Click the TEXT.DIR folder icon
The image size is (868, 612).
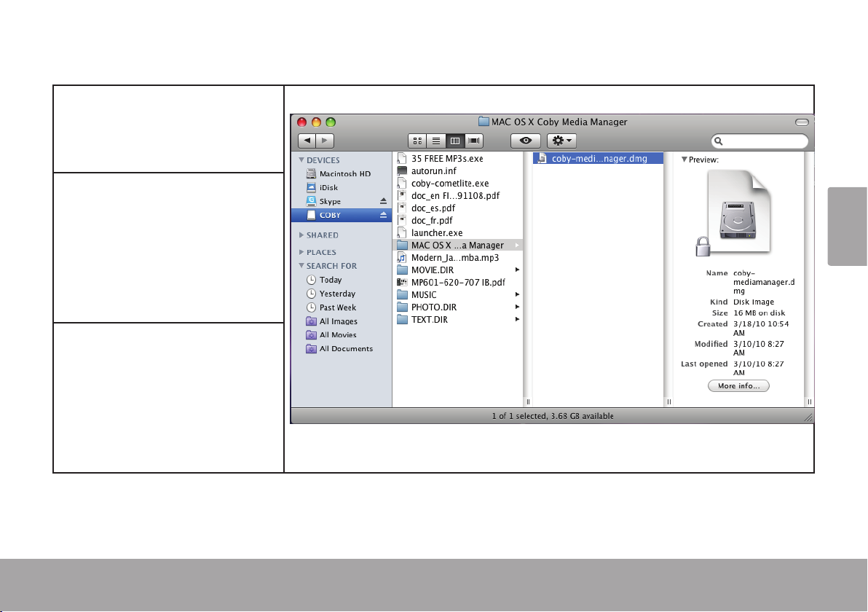[403, 320]
